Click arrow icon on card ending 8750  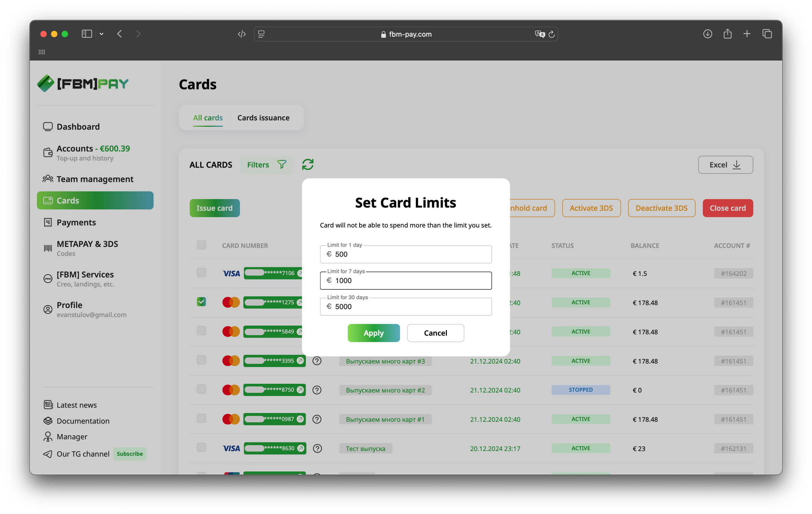click(x=300, y=390)
